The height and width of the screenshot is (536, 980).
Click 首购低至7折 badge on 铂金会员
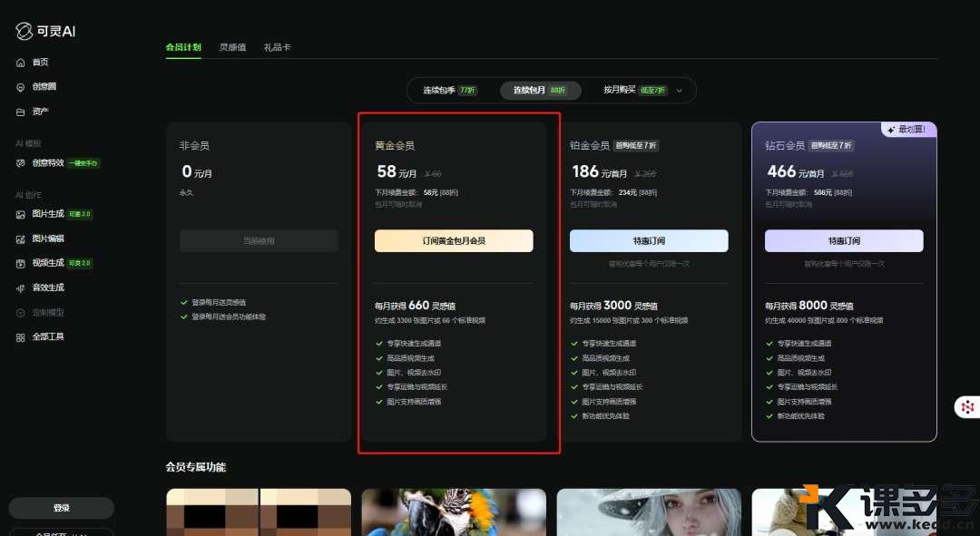click(635, 145)
